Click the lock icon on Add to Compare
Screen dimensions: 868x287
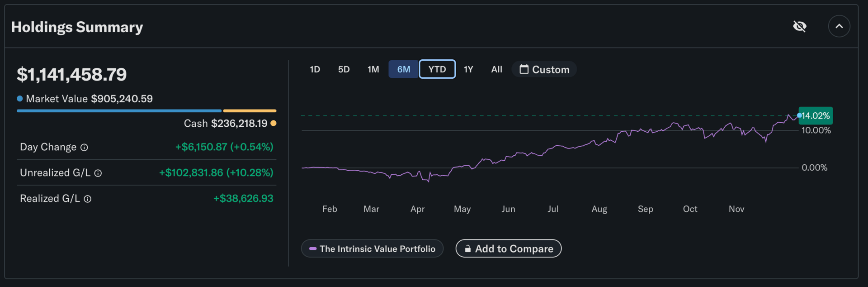[x=468, y=249]
